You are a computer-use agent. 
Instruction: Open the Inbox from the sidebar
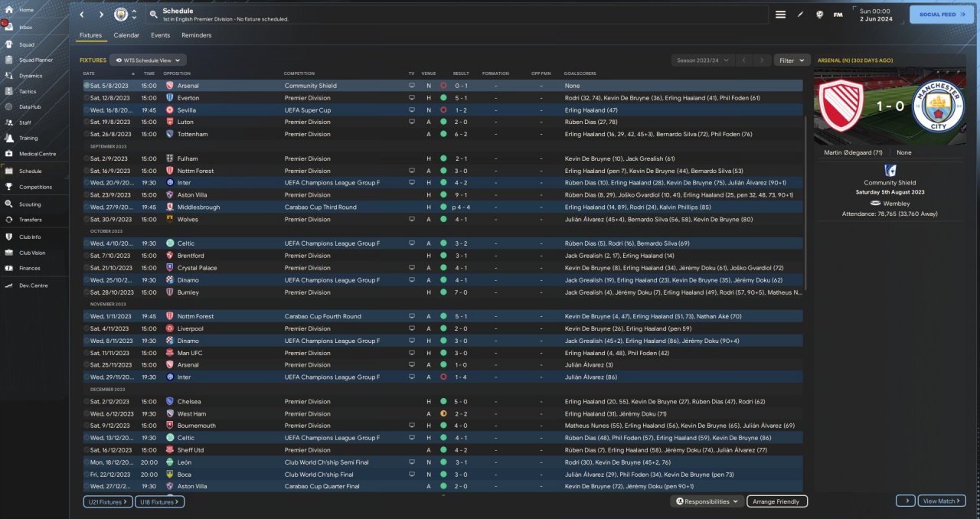tap(9, 27)
